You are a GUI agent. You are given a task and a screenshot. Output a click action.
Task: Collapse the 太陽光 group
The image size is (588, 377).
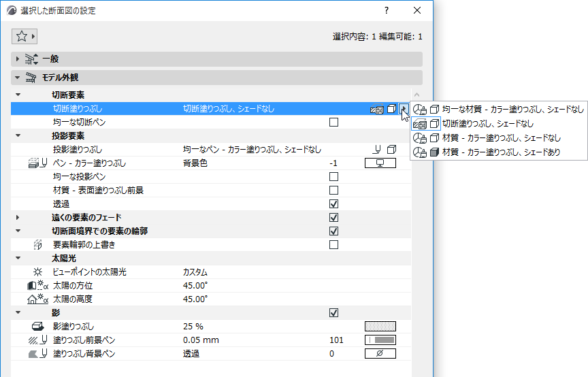pyautogui.click(x=18, y=258)
